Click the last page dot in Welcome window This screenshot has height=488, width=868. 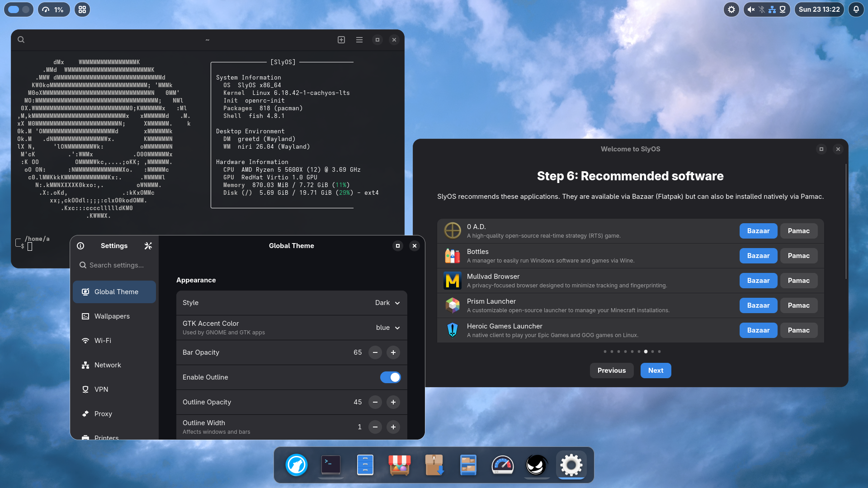click(x=659, y=352)
